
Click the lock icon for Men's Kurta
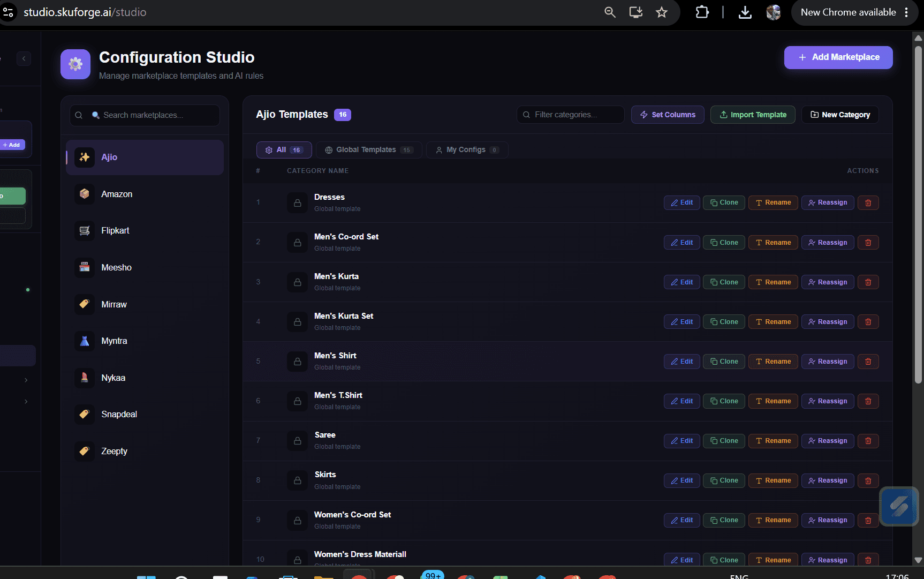point(297,282)
